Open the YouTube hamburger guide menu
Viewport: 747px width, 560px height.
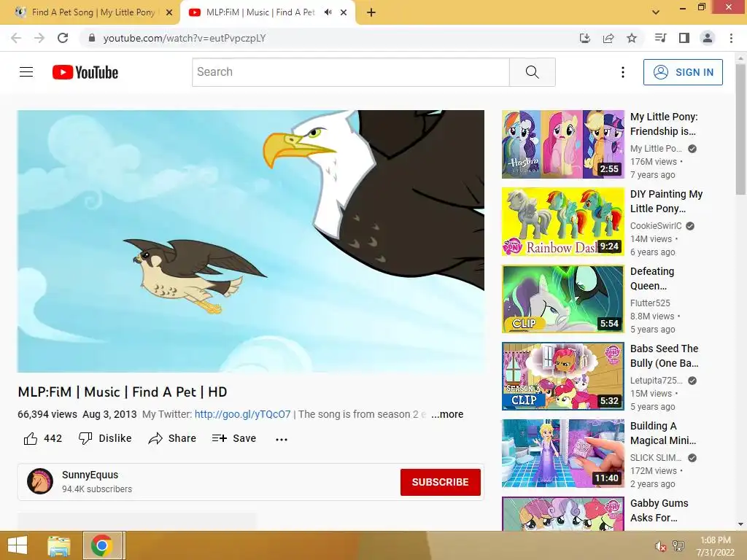(x=26, y=72)
